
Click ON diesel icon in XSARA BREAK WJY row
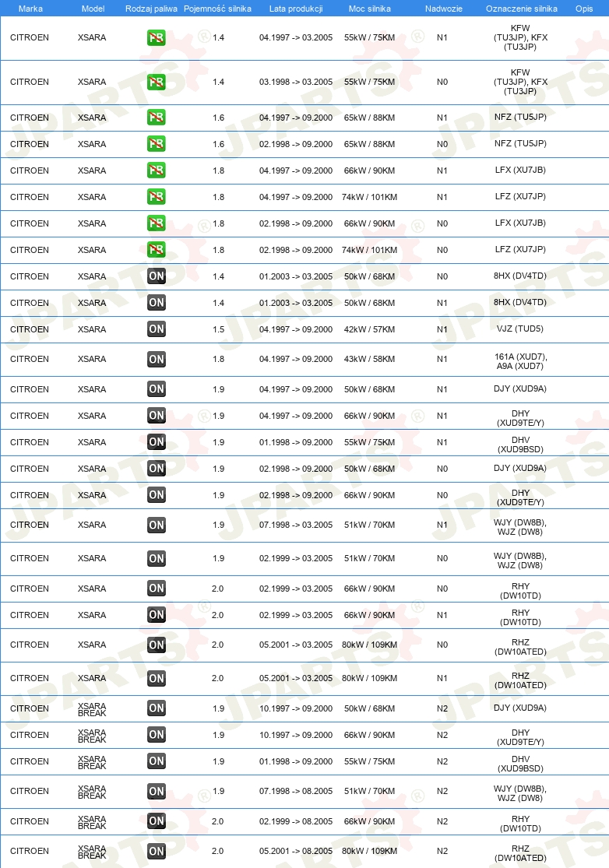pyautogui.click(x=156, y=792)
